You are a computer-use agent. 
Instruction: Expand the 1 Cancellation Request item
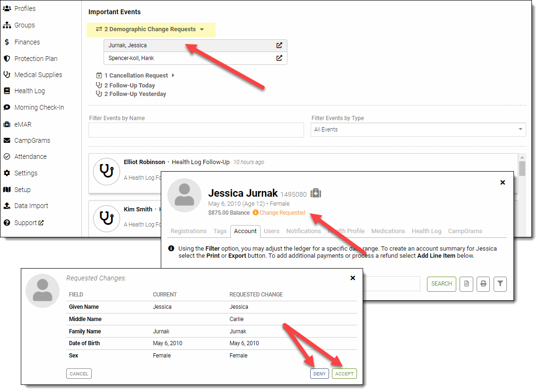[x=136, y=76]
